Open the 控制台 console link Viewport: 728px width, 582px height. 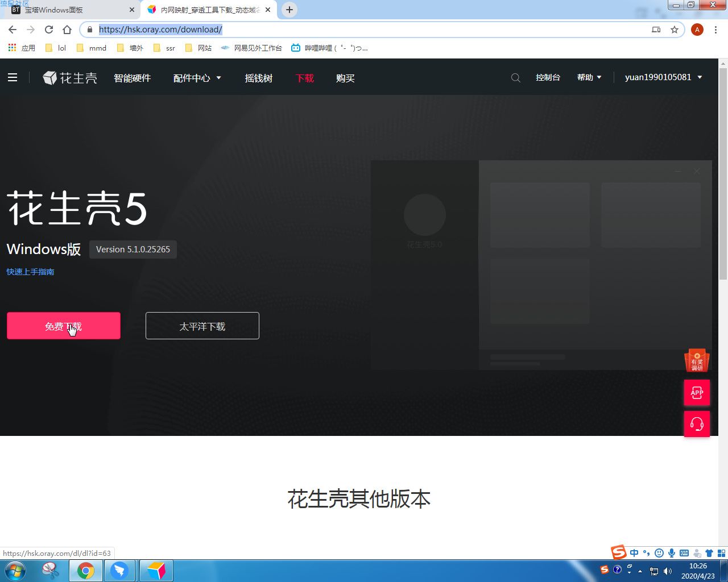[548, 77]
